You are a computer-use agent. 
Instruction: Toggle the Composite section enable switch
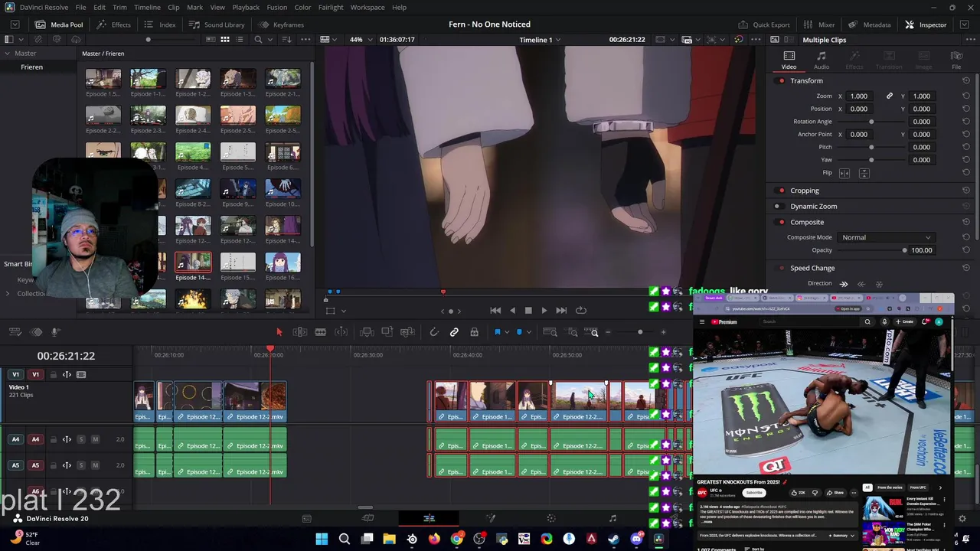click(781, 222)
